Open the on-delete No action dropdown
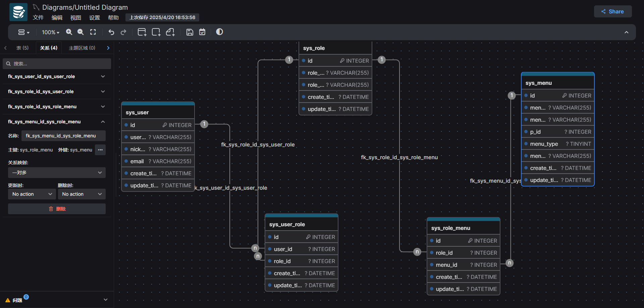Screen dimensions: 644x308 (x=82, y=194)
